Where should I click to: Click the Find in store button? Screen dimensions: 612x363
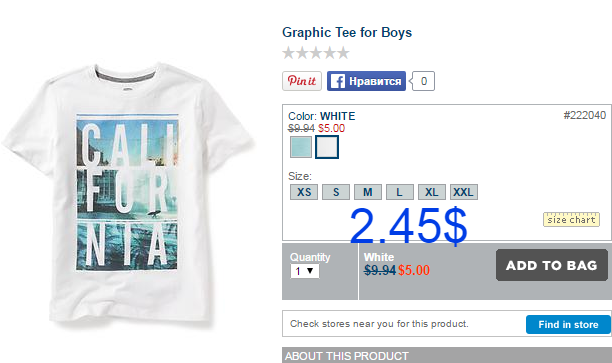[x=568, y=324]
